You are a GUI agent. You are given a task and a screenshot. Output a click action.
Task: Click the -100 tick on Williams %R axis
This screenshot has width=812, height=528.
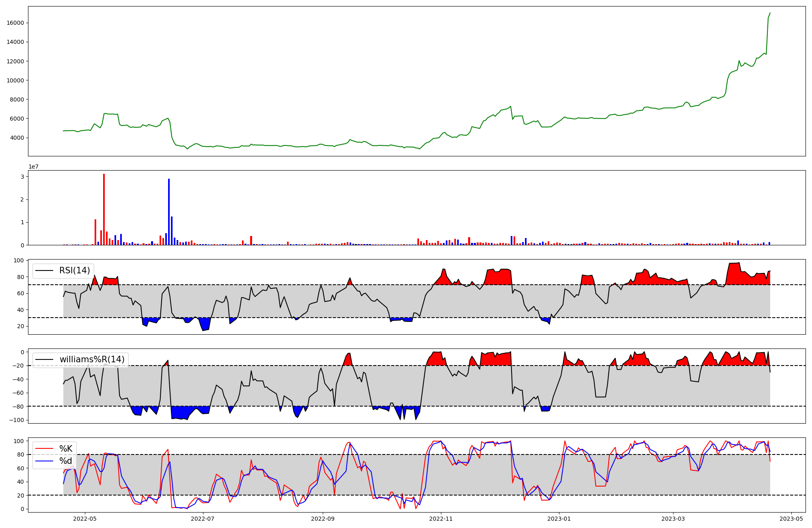16,420
